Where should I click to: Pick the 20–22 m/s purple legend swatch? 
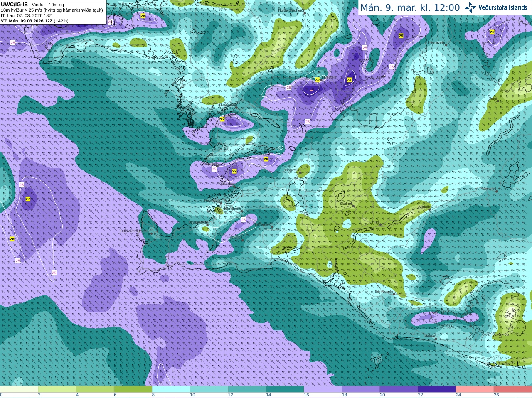click(399, 389)
